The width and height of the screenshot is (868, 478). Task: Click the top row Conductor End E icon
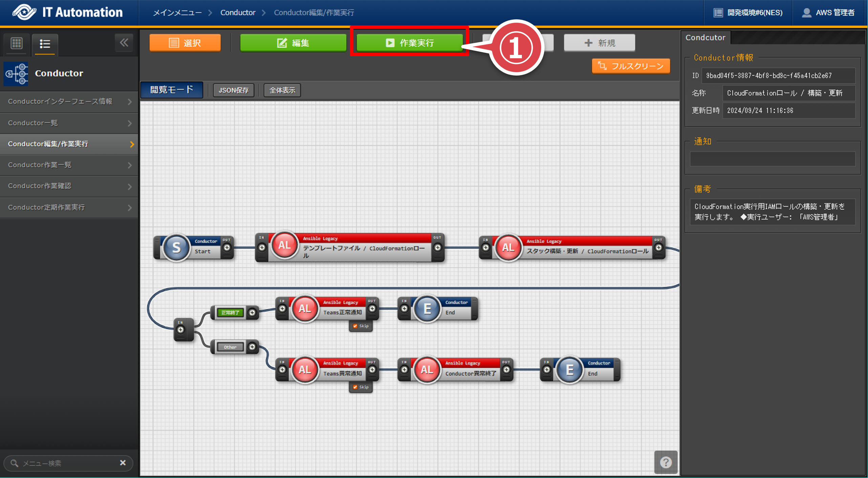[x=427, y=308]
